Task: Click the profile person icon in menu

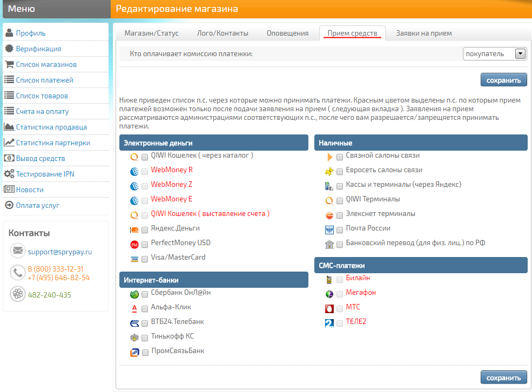Action: [x=9, y=33]
